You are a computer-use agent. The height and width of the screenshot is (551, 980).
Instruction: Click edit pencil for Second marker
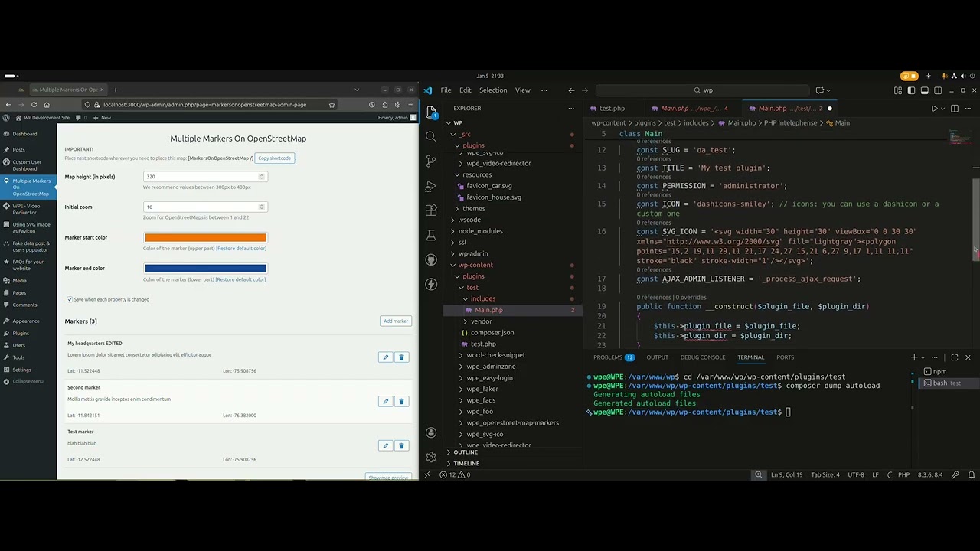386,401
